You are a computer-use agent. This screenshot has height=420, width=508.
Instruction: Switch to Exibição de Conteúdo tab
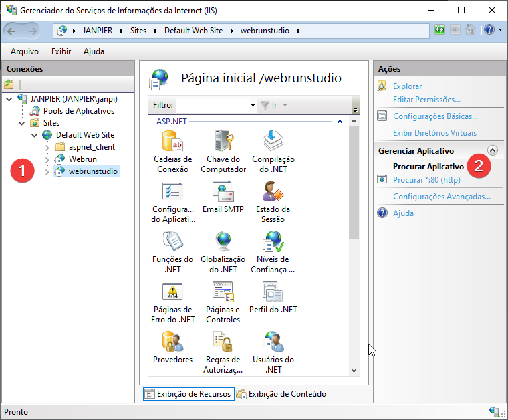tap(281, 394)
